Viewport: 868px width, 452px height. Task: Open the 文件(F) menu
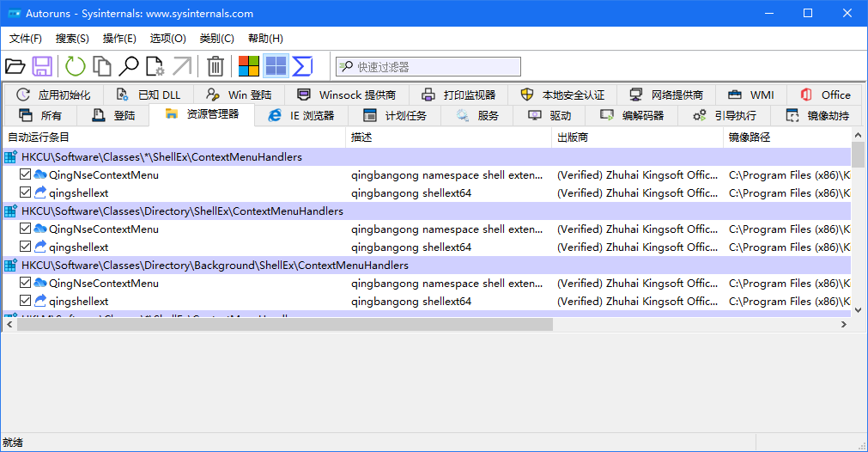(x=26, y=38)
